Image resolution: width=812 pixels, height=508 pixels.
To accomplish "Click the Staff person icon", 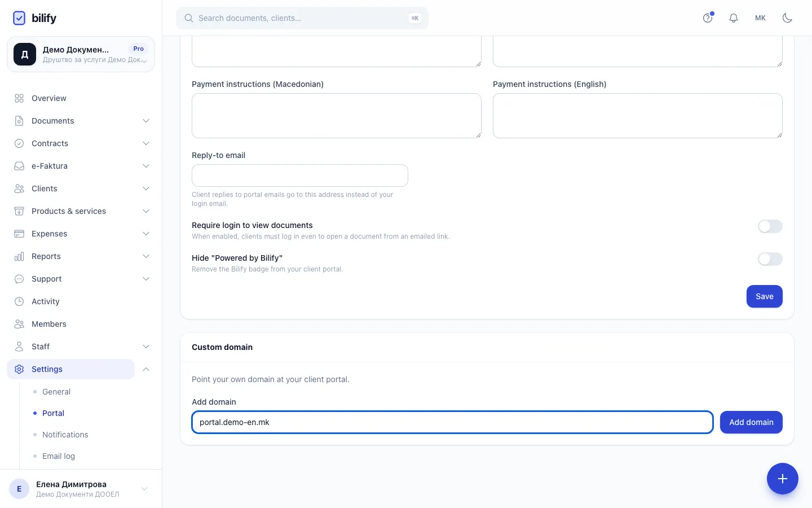I will point(19,347).
